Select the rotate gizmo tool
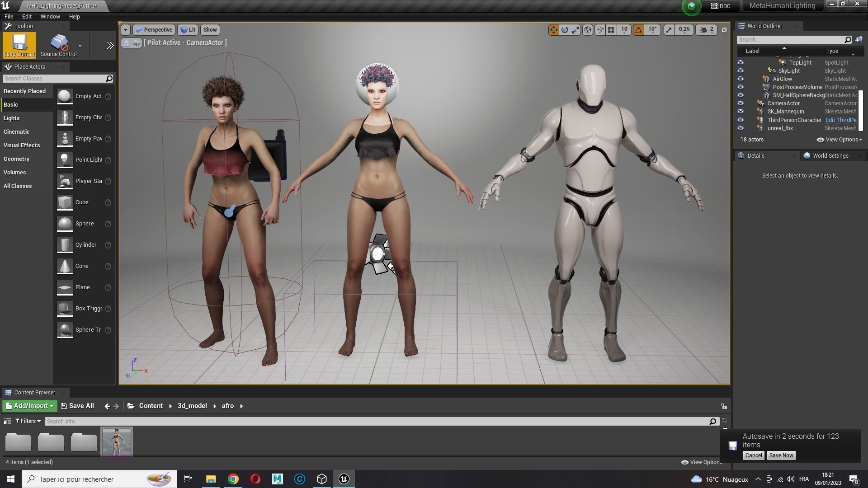Screen dimensions: 868x488 point(565,30)
